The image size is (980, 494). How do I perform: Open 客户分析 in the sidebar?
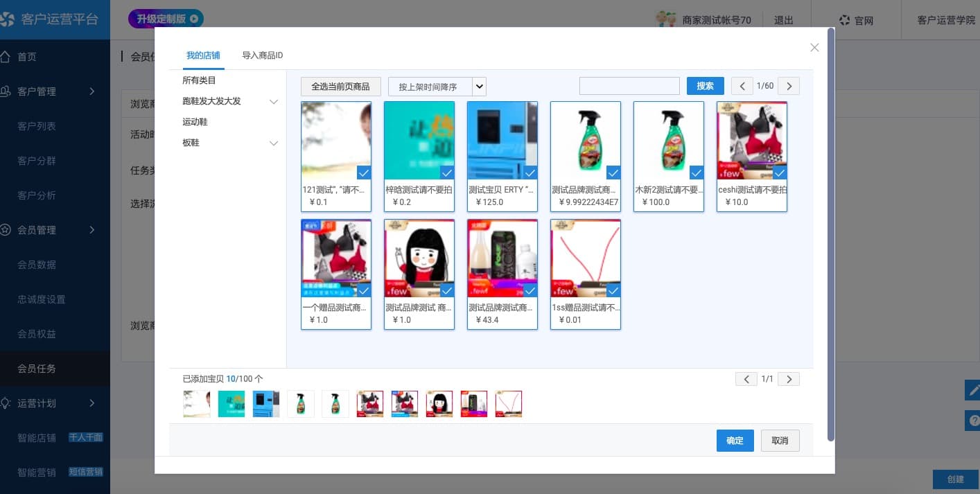(37, 195)
